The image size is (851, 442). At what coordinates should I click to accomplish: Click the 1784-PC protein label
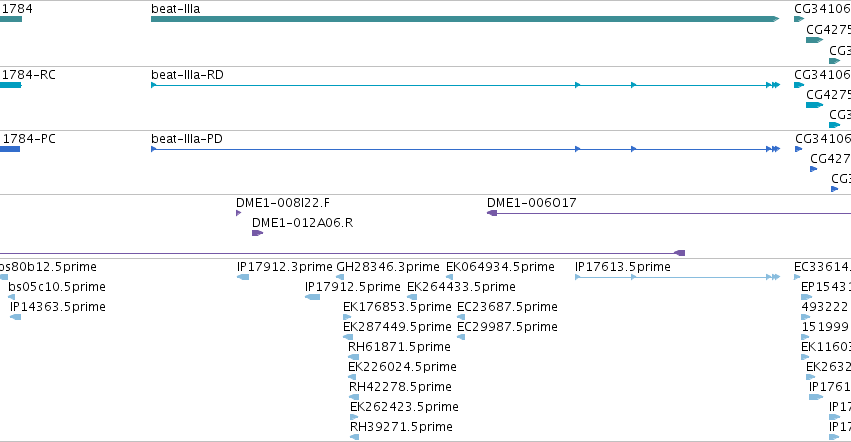click(x=28, y=139)
